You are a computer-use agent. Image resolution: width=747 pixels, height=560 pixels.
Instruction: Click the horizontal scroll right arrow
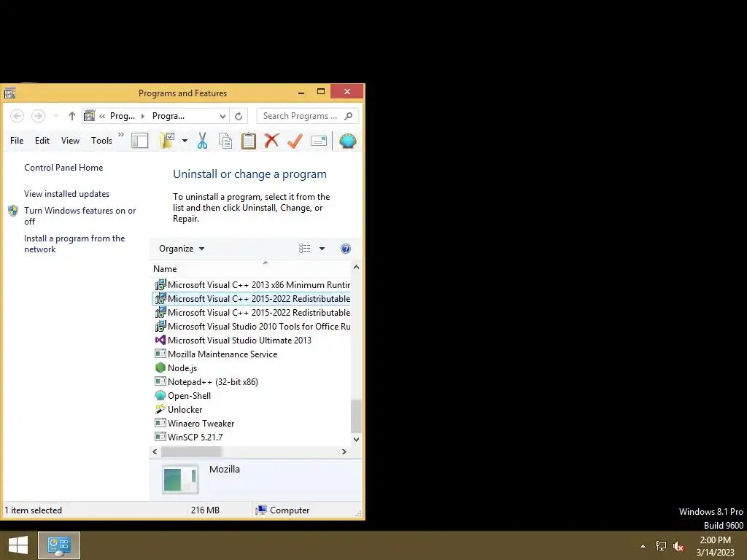[344, 451]
